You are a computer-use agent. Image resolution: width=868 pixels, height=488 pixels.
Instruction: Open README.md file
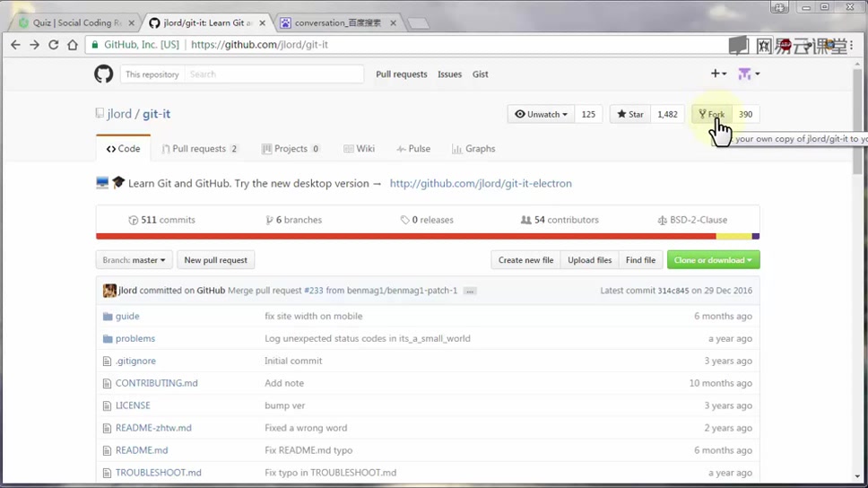142,450
